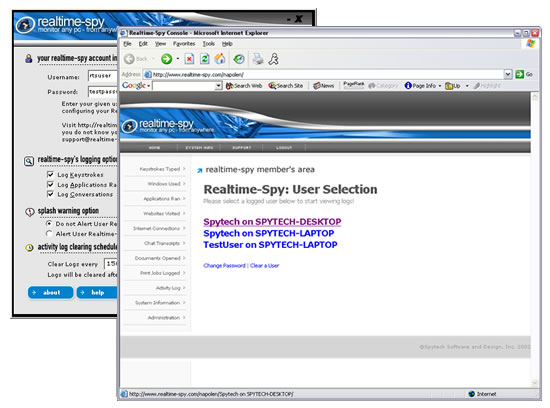Click the Password field in Realtime-Spy window
This screenshot has width=550, height=408.
click(103, 91)
